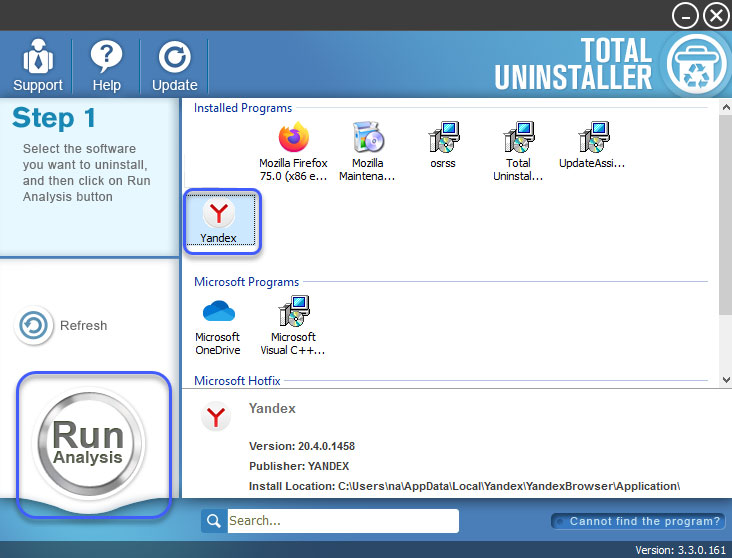Select the Yandex program
The height and width of the screenshot is (558, 732).
click(x=221, y=221)
